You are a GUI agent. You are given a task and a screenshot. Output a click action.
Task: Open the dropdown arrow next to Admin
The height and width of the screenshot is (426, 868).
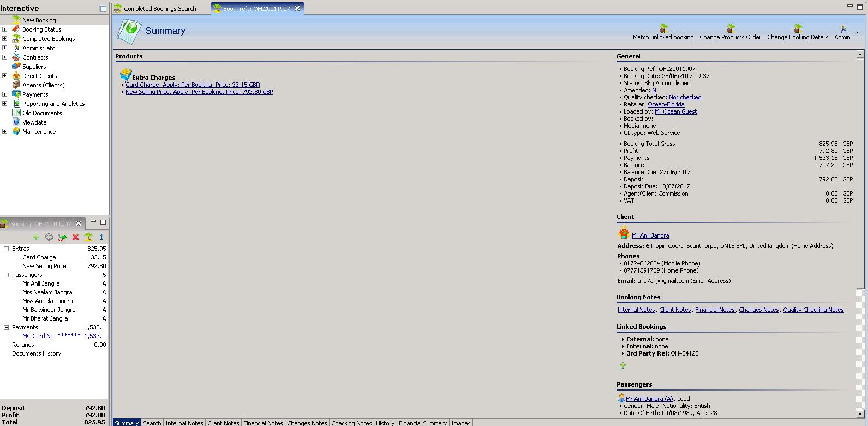pyautogui.click(x=857, y=33)
